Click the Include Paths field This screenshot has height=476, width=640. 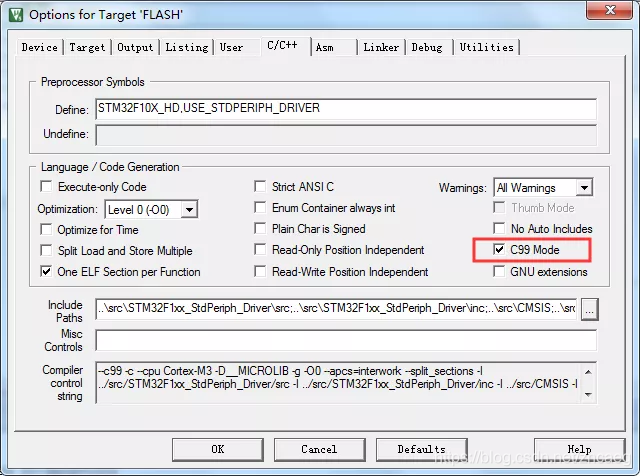pos(336,309)
